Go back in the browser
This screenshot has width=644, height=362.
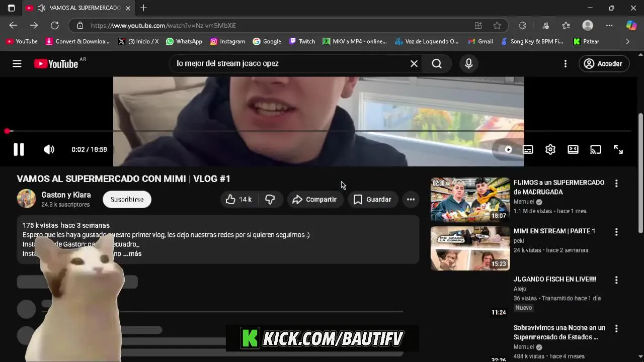(x=13, y=26)
